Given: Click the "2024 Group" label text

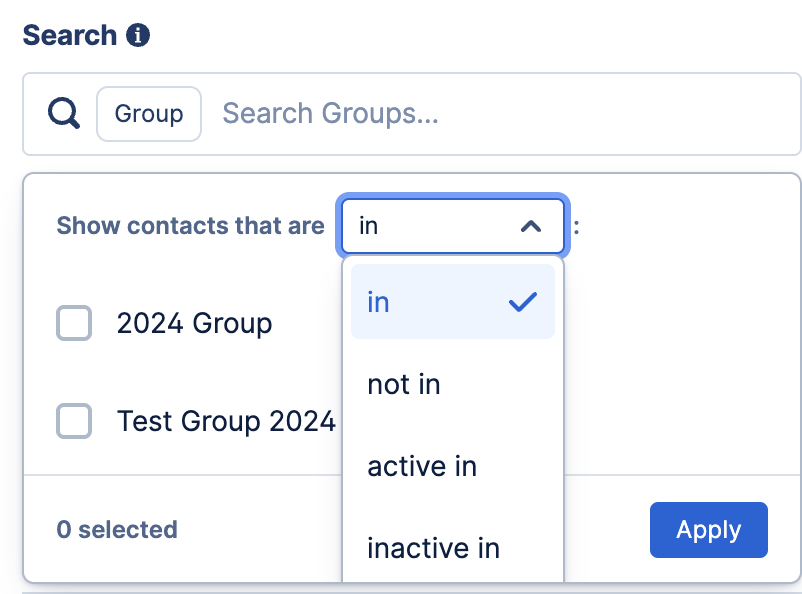Looking at the screenshot, I should (194, 323).
